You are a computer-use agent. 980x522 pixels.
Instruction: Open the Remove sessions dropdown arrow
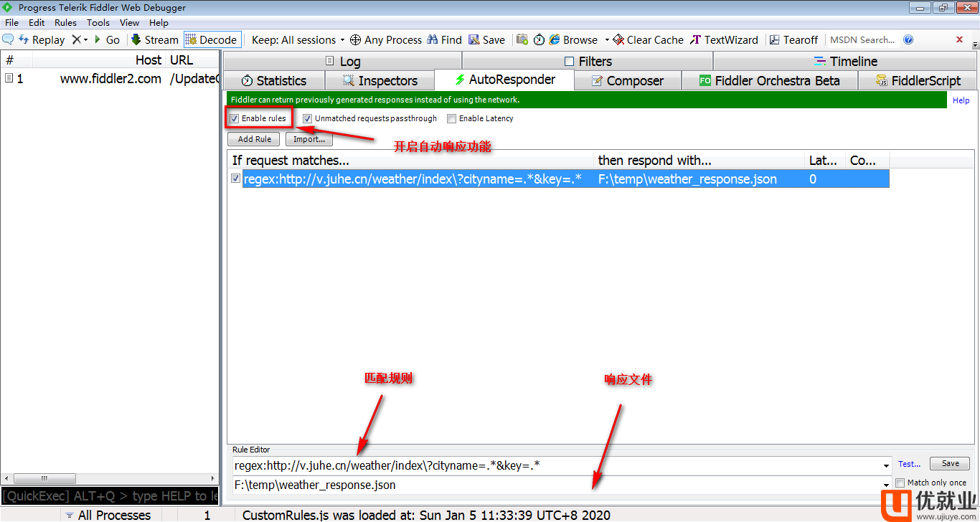point(86,40)
